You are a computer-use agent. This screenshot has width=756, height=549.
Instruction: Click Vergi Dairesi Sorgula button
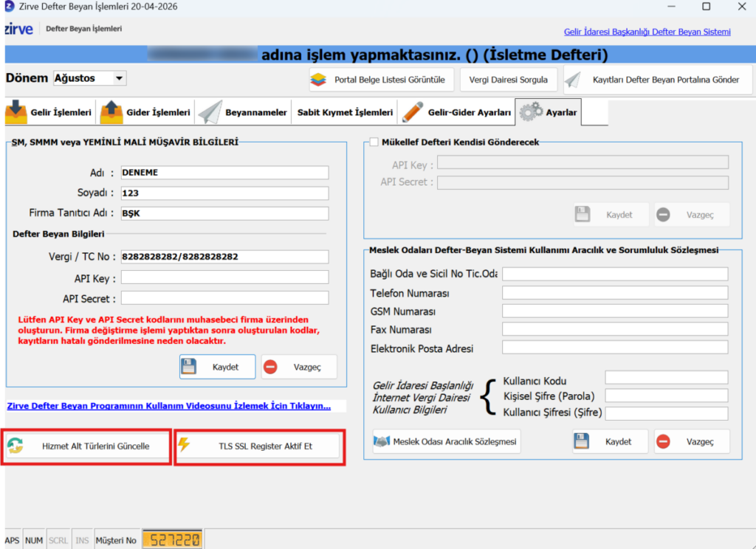pyautogui.click(x=508, y=80)
